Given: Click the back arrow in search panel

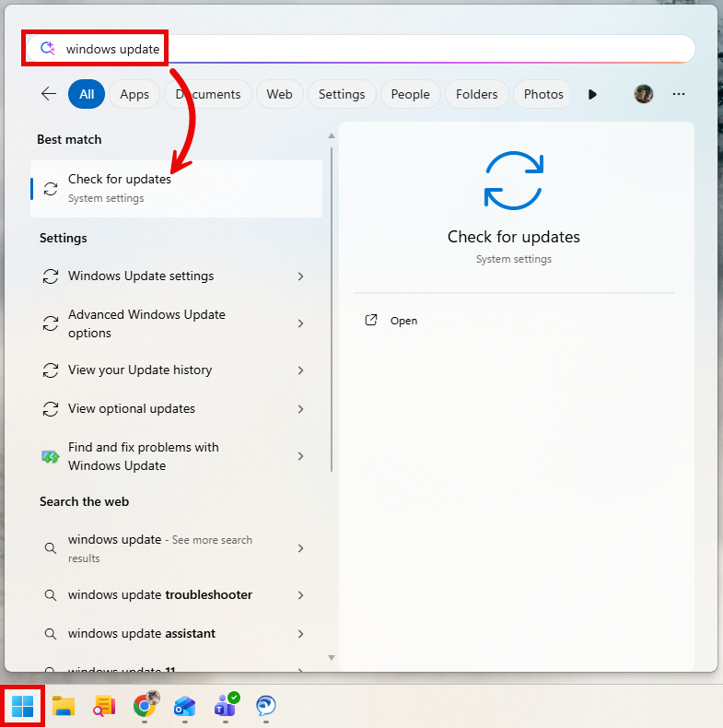Looking at the screenshot, I should click(49, 94).
